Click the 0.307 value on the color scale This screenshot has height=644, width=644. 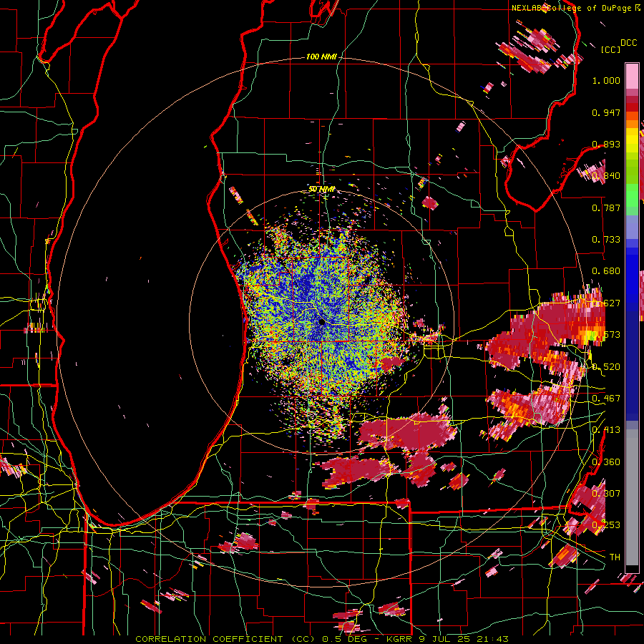pos(606,494)
